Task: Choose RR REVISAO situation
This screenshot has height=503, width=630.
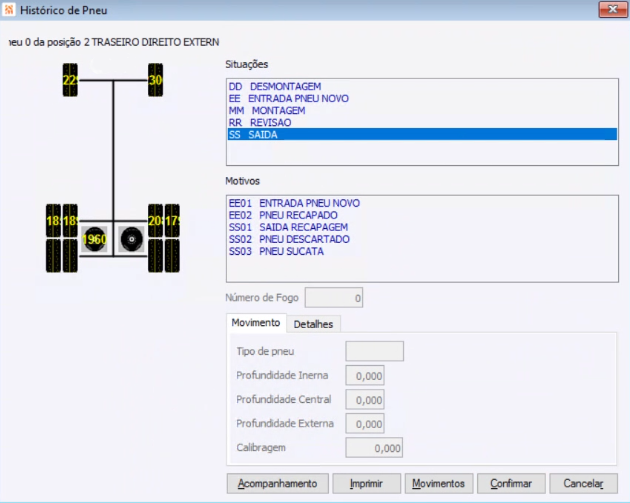Action: pyautogui.click(x=422, y=123)
